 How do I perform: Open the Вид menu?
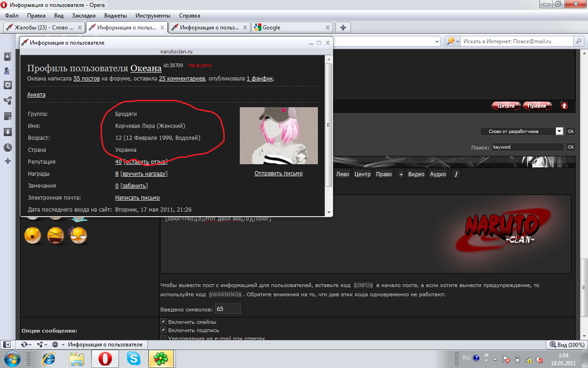(59, 15)
